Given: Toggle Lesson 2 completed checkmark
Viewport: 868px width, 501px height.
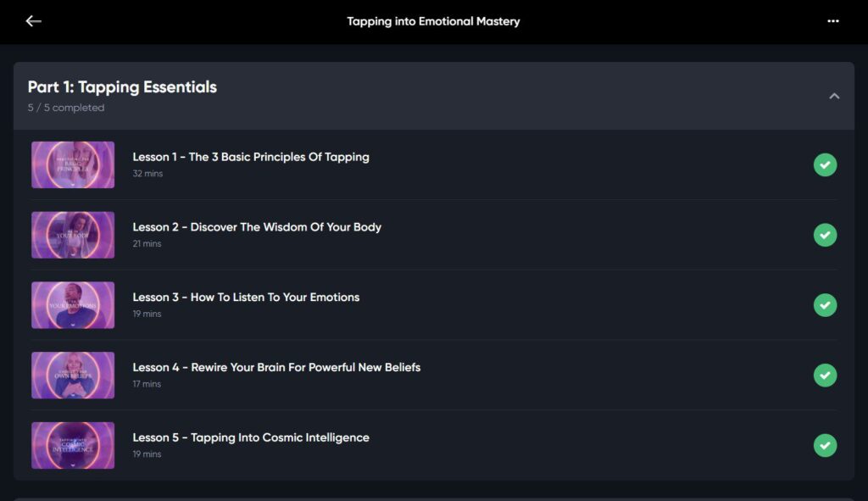Looking at the screenshot, I should tap(825, 235).
